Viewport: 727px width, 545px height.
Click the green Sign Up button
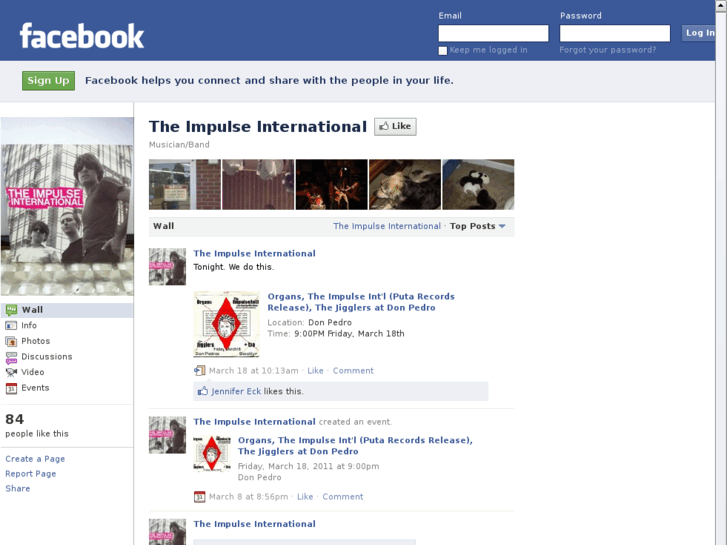click(48, 81)
